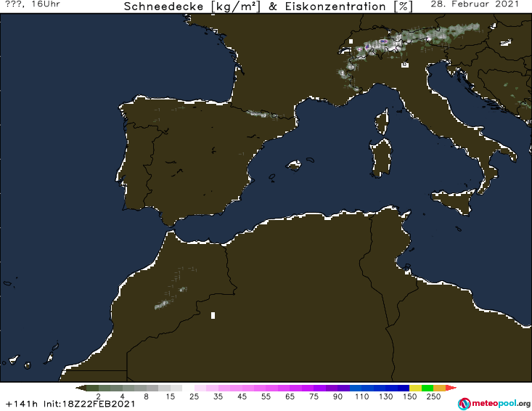Click the time label '???, 16Uhr'

pyautogui.click(x=33, y=4)
